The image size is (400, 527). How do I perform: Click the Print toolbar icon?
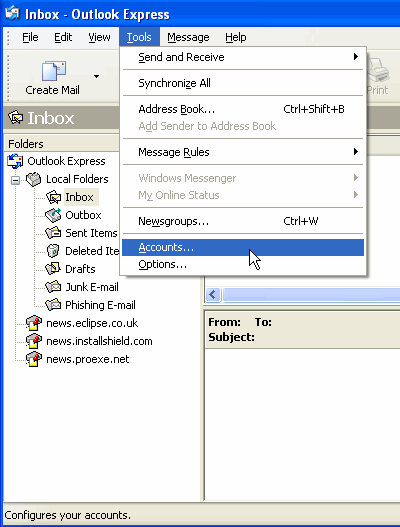(x=378, y=70)
